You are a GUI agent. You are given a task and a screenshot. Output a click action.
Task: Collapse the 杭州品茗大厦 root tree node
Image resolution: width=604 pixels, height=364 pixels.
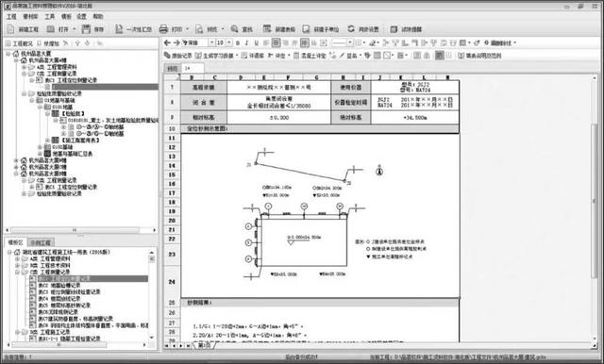8,54
